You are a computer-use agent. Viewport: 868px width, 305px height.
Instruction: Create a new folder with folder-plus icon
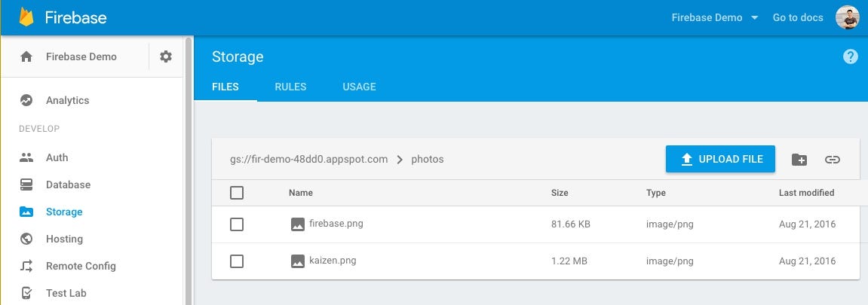799,160
